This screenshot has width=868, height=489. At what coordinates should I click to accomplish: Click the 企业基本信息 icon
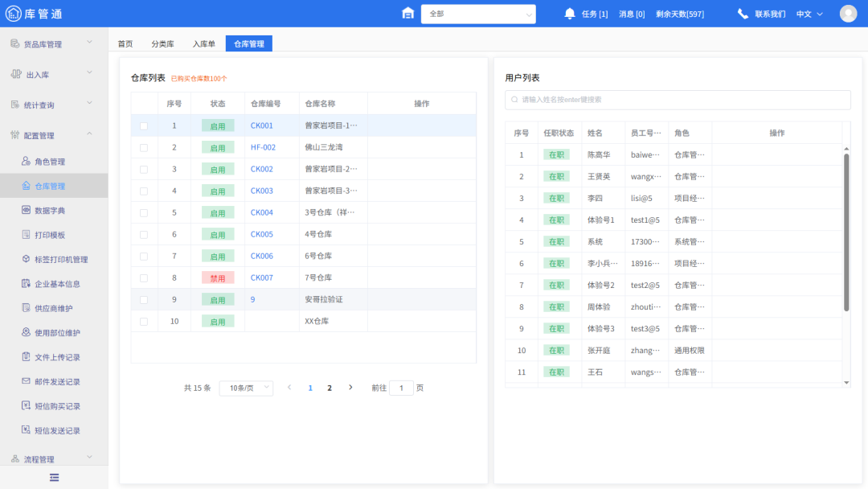point(26,283)
